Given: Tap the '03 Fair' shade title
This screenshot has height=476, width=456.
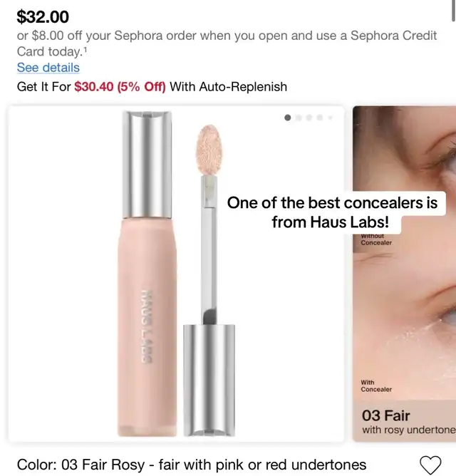Looking at the screenshot, I should tap(386, 415).
